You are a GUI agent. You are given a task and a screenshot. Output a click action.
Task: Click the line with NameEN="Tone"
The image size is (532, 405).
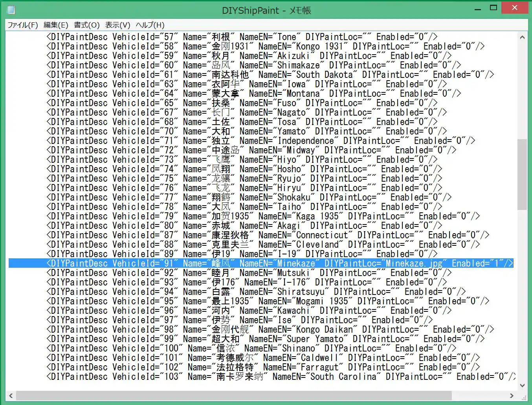242,37
